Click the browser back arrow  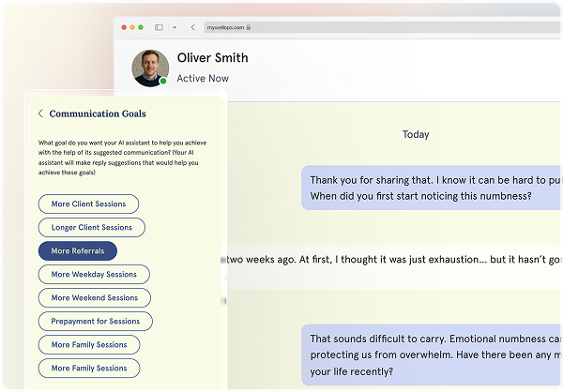(x=192, y=27)
